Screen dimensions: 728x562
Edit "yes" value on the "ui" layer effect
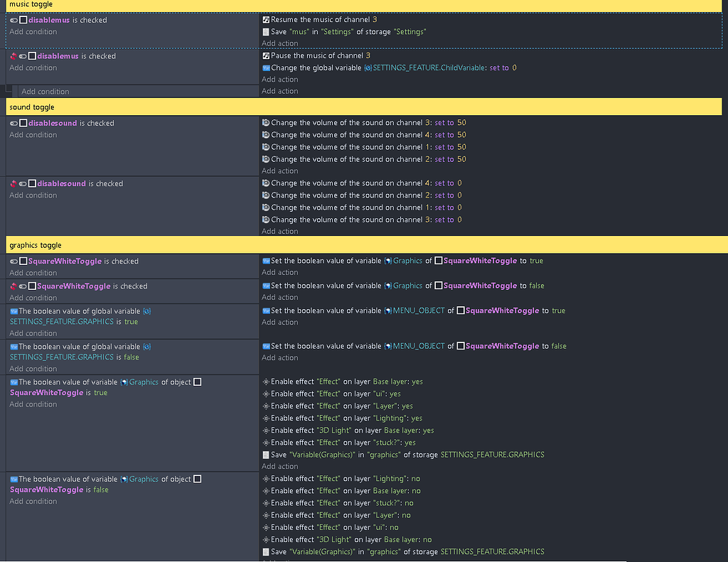395,394
